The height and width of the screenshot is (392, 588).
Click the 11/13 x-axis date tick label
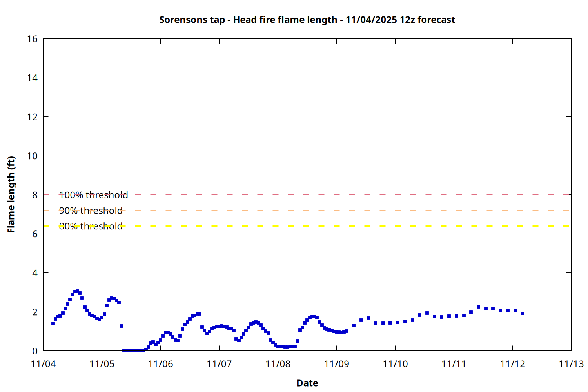[571, 364]
